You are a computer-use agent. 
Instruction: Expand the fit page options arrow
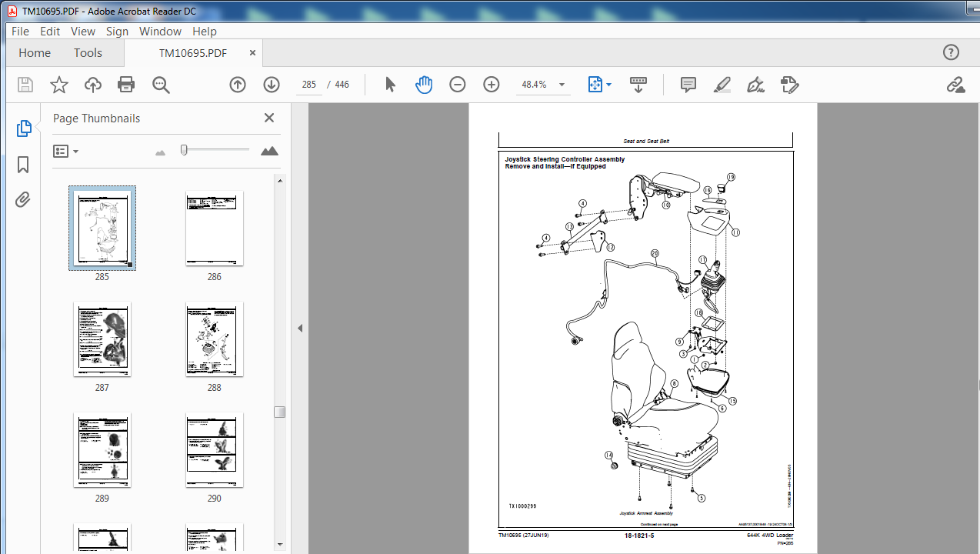(608, 85)
